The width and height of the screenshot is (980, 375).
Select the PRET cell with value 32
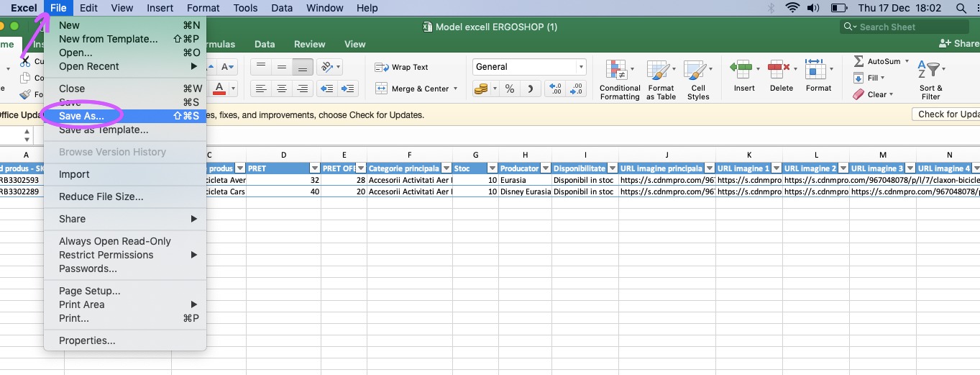(x=283, y=181)
